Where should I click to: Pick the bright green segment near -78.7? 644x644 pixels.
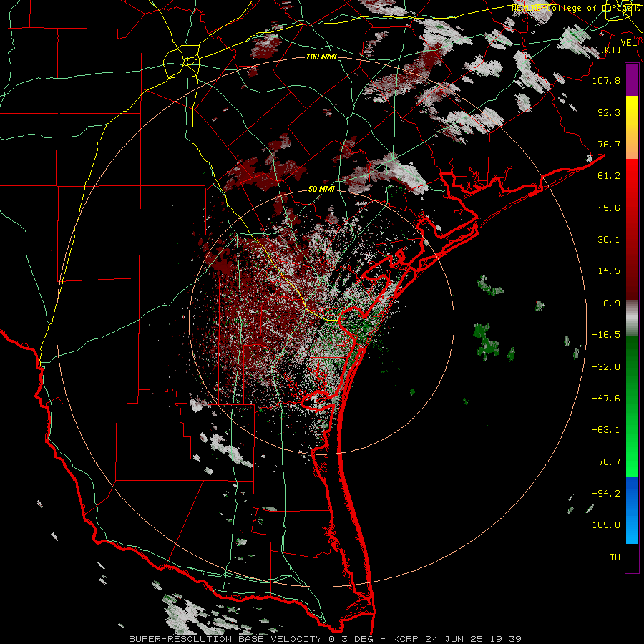pos(632,462)
